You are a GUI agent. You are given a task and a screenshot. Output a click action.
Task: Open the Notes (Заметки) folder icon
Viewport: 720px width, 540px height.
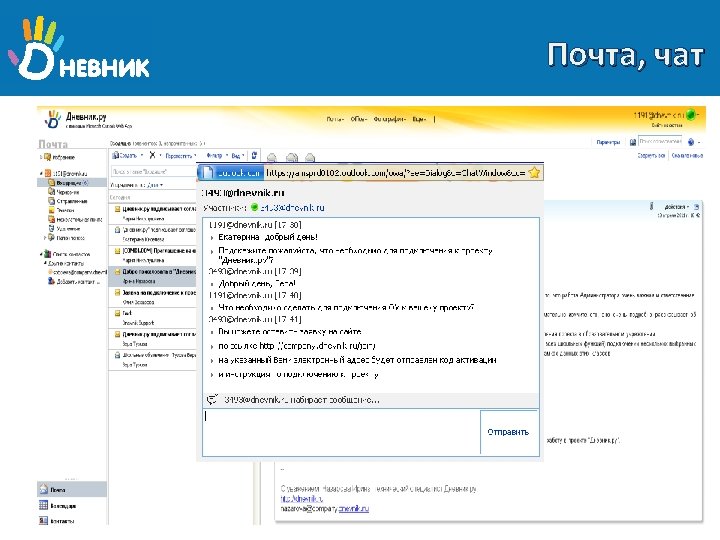pos(51,210)
